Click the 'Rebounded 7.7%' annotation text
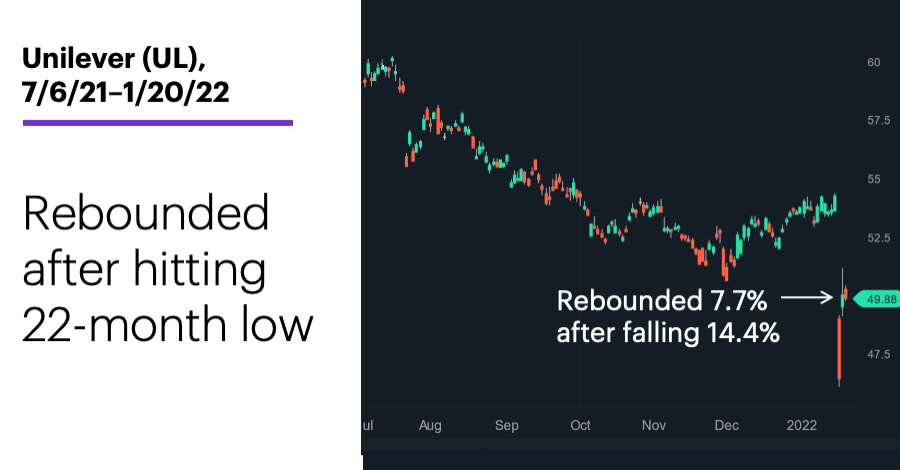Viewport: 900px width, 470px height. (x=662, y=301)
